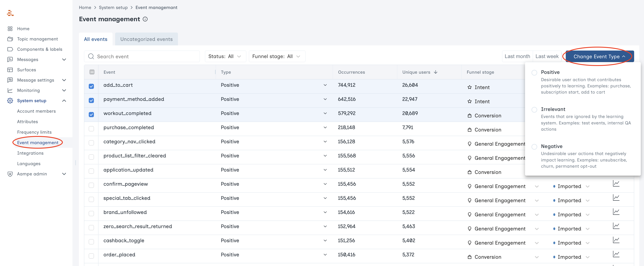Switch to the Uncategorized events tab

pos(146,39)
